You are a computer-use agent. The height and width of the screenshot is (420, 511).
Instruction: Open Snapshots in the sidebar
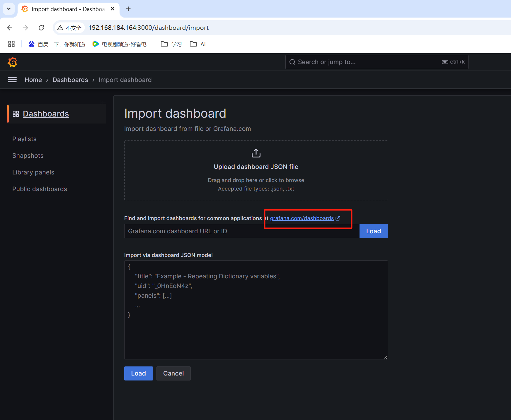click(28, 156)
